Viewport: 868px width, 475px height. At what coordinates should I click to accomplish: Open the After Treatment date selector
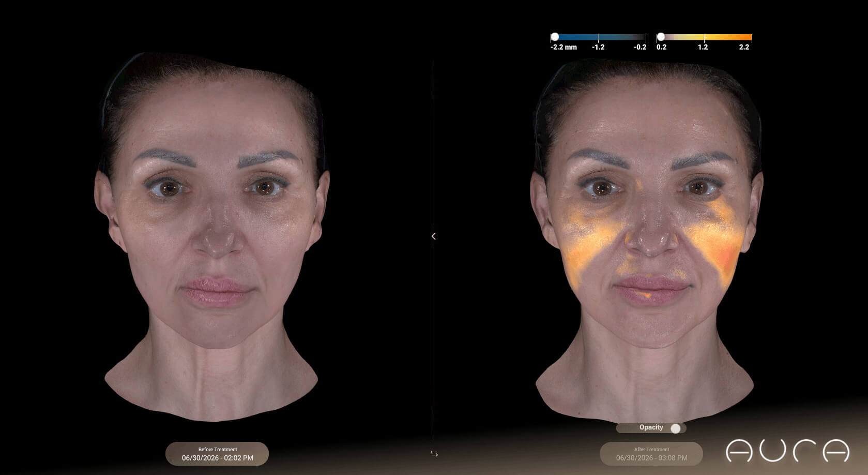651,454
